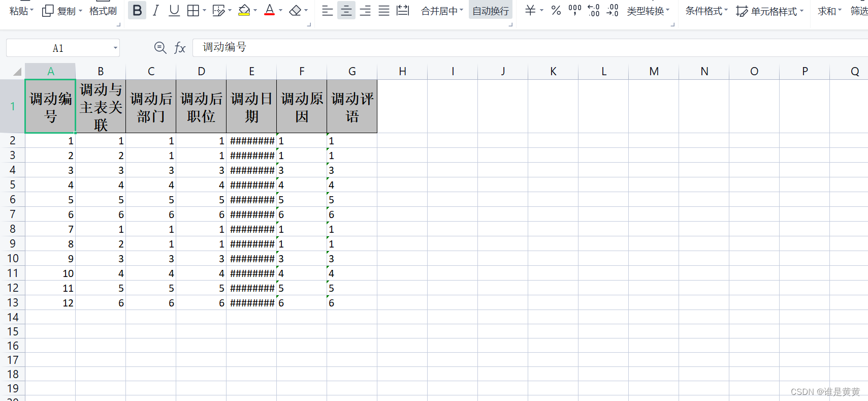Apply justify alignment
This screenshot has width=868, height=401.
coord(384,10)
